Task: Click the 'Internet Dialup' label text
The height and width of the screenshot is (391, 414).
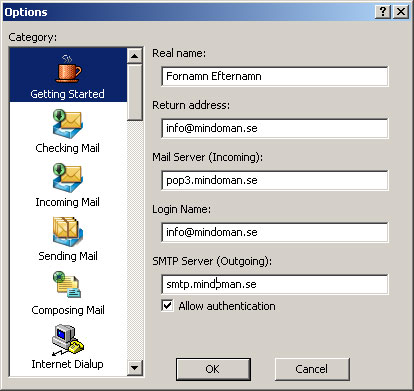Action: [67, 364]
